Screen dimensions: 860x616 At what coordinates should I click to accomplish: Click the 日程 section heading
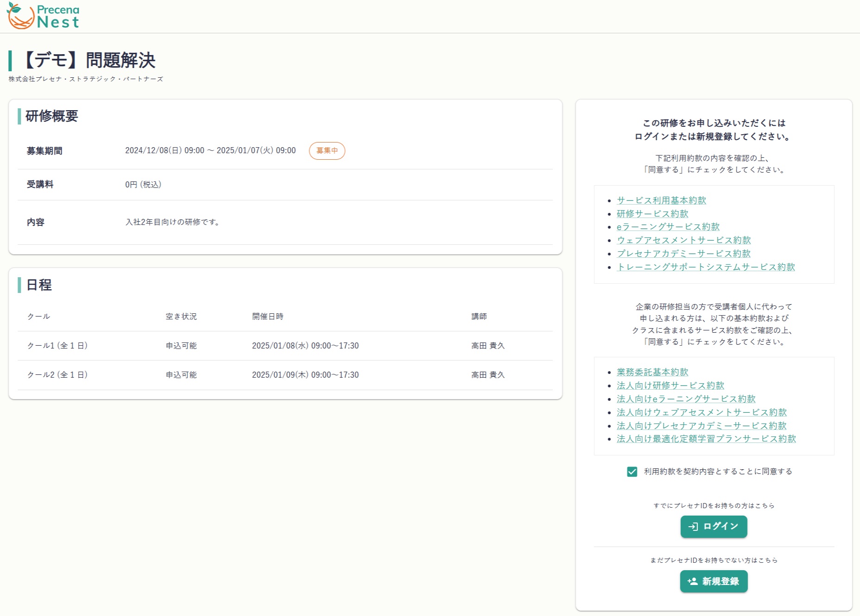(39, 285)
